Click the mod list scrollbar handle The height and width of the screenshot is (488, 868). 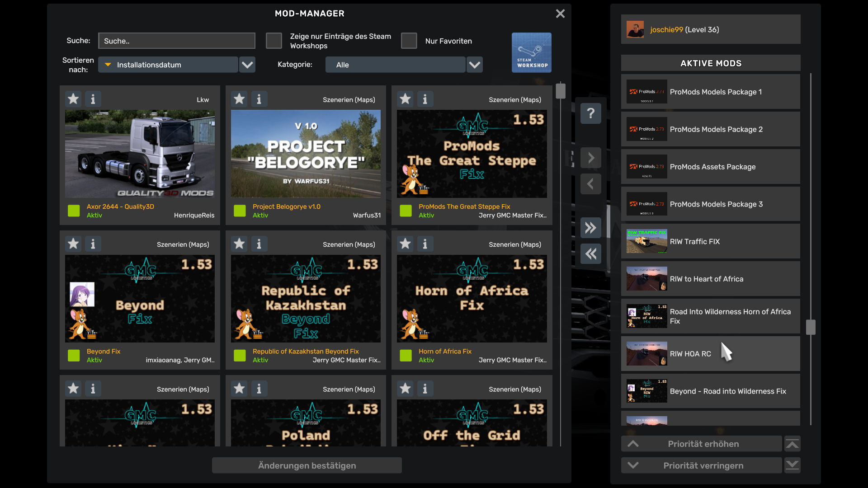561,91
